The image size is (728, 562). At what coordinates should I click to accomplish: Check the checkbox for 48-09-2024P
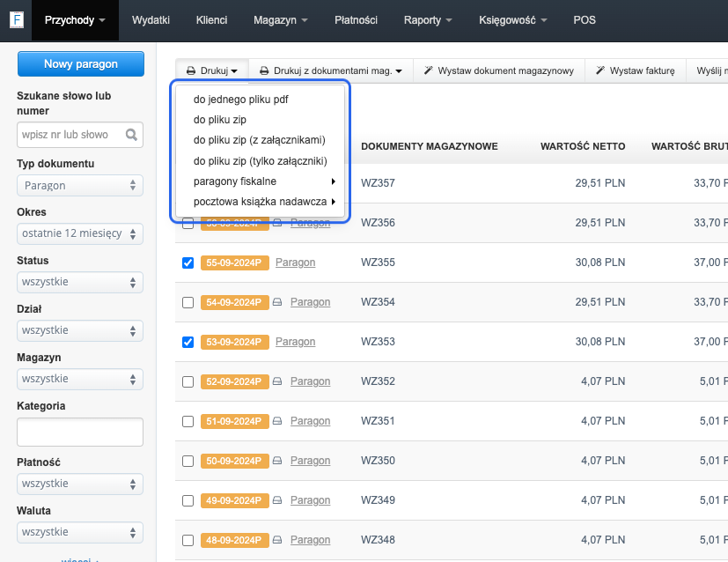(x=188, y=541)
